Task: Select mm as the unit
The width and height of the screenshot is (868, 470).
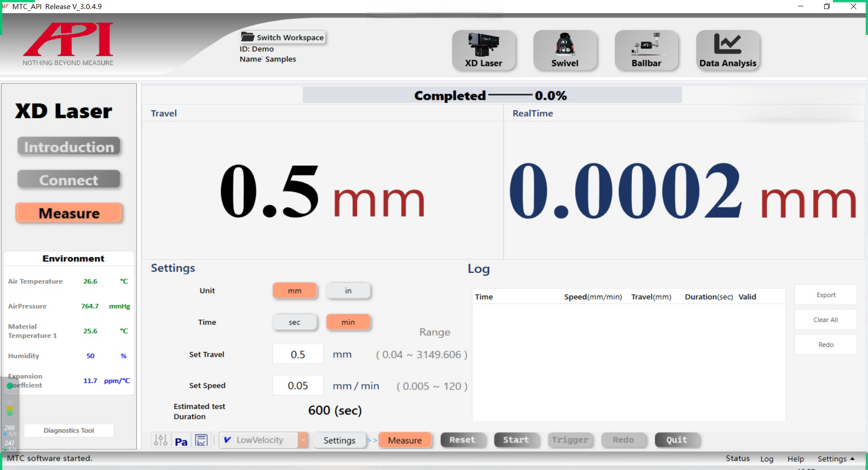Action: pyautogui.click(x=295, y=291)
